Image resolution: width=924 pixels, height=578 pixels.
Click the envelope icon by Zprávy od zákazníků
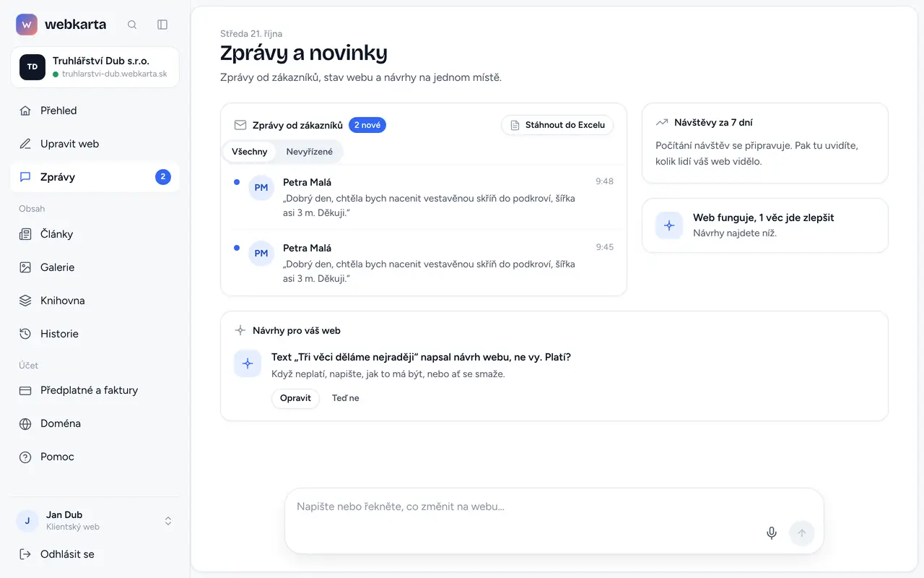[x=240, y=125]
